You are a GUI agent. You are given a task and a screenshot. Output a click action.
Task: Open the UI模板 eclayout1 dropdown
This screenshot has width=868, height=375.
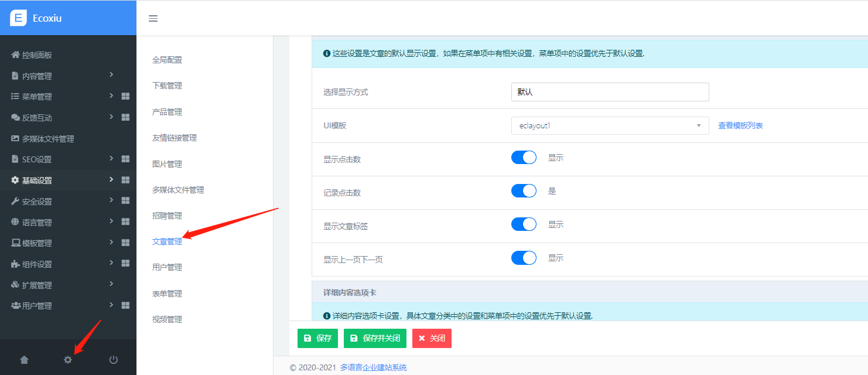[x=610, y=125]
